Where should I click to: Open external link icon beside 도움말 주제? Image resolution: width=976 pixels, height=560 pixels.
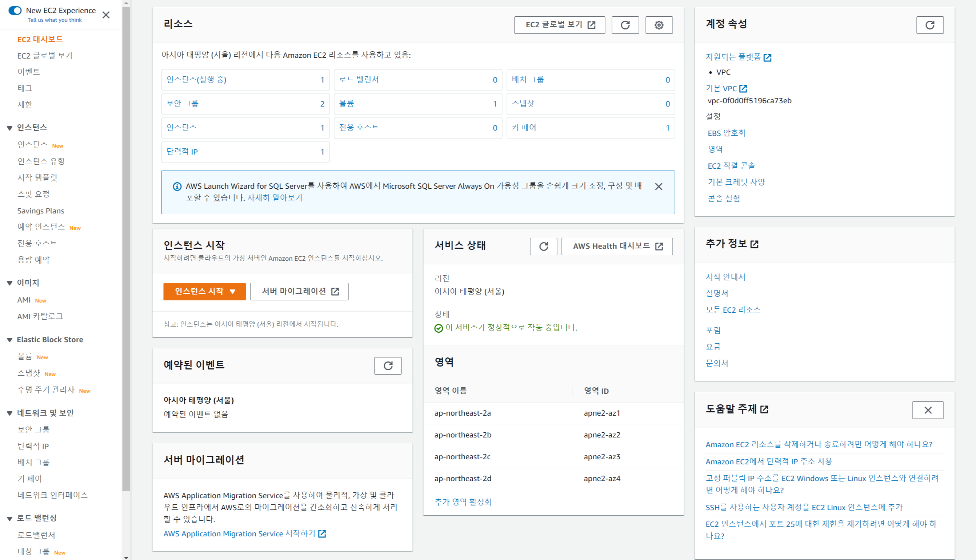click(764, 409)
